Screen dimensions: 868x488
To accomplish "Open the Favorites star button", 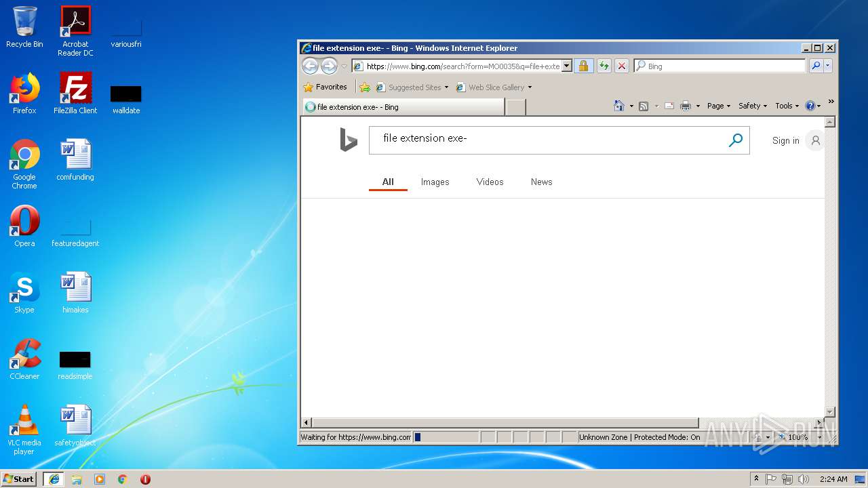I will pos(325,87).
